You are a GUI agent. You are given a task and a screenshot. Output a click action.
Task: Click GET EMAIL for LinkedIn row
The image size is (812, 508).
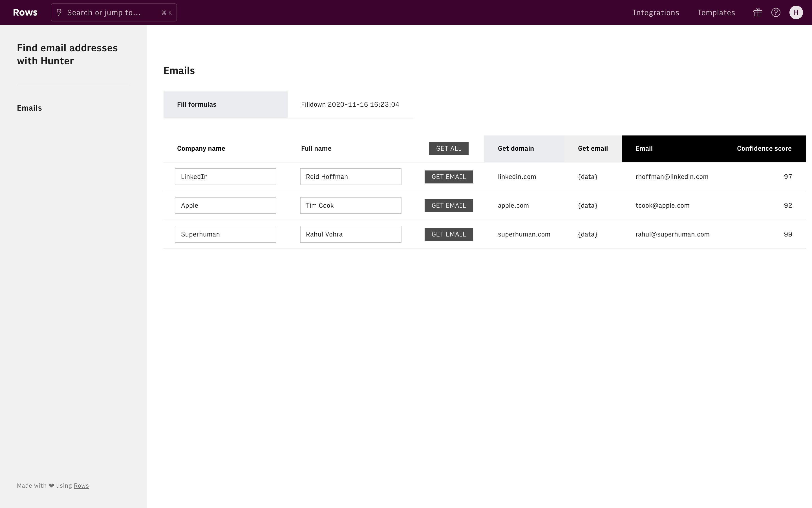click(x=449, y=177)
